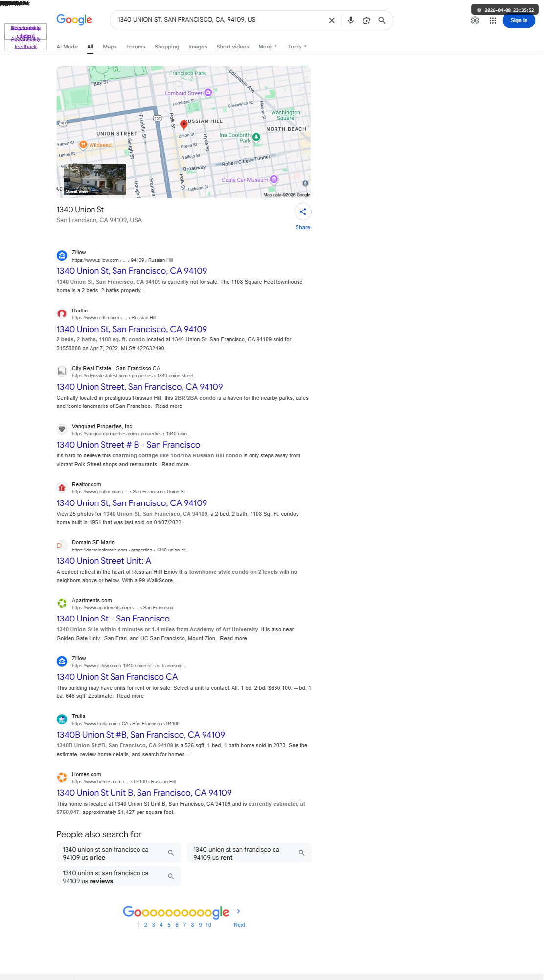The image size is (550, 980).
Task: Open Short videos tab
Action: 232,47
